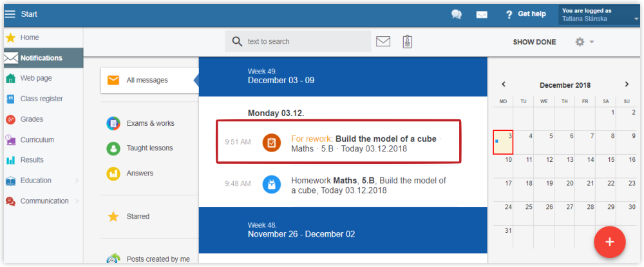Go to previous month in calendar

(x=504, y=84)
